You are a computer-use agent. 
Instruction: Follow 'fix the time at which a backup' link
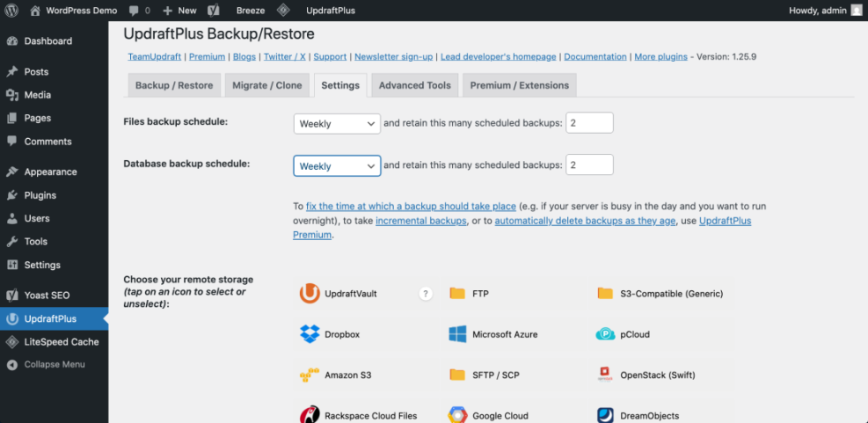point(412,207)
